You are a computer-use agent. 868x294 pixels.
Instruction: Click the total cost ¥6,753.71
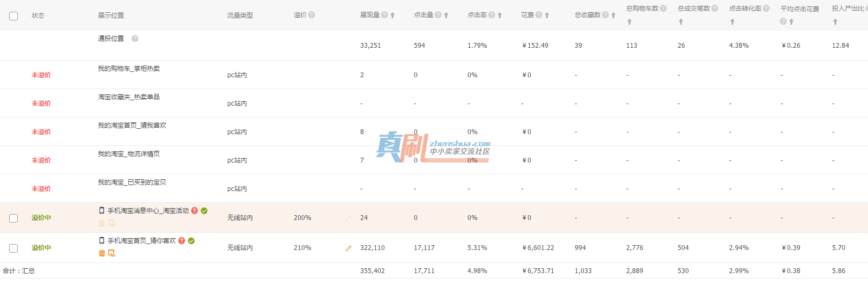(538, 271)
